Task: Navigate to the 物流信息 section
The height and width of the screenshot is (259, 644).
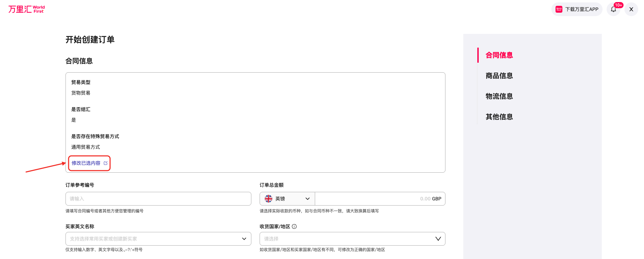Action: (x=499, y=96)
